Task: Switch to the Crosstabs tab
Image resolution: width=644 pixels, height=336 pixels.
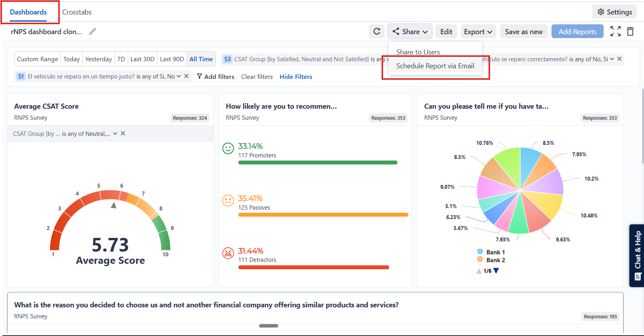Action: click(x=77, y=12)
